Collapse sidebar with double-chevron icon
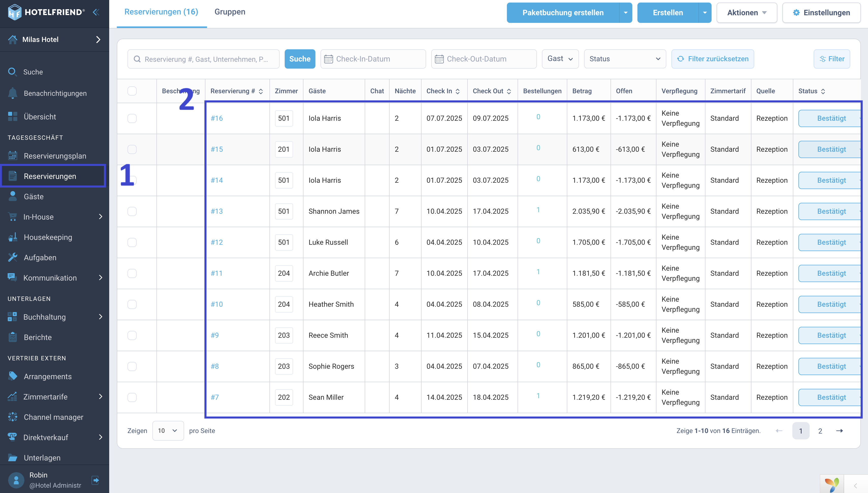Screen dimensions: 868x493 pyautogui.click(x=96, y=12)
